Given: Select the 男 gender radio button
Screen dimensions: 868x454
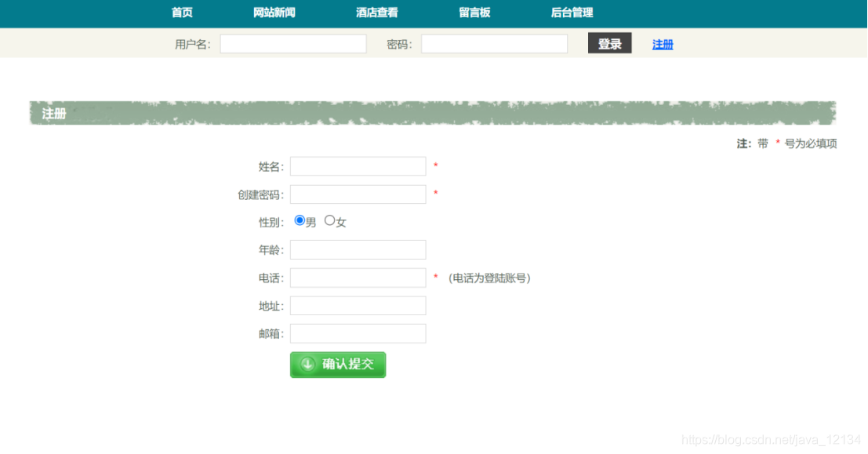Looking at the screenshot, I should [x=300, y=220].
